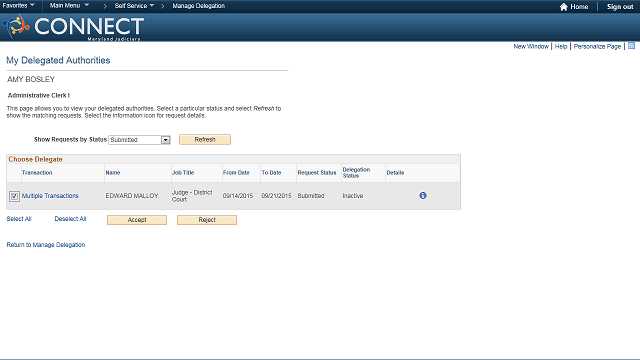Open the Help link
640x360 pixels.
(x=561, y=47)
